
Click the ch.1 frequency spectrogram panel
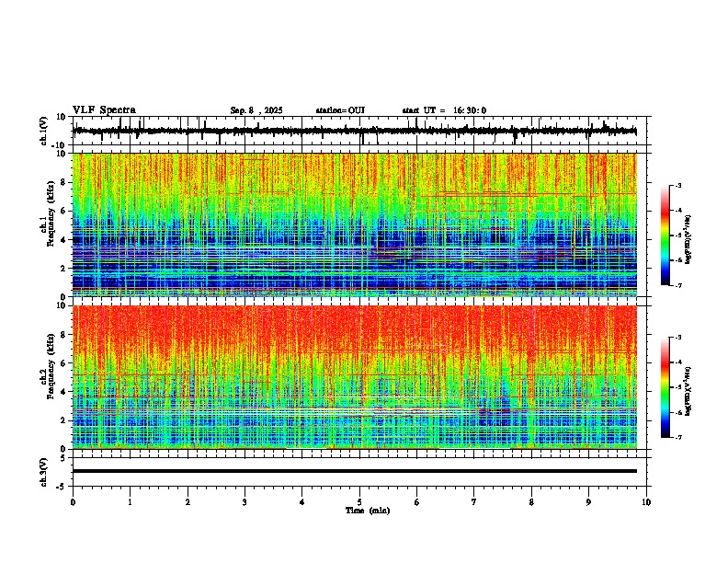355,224
